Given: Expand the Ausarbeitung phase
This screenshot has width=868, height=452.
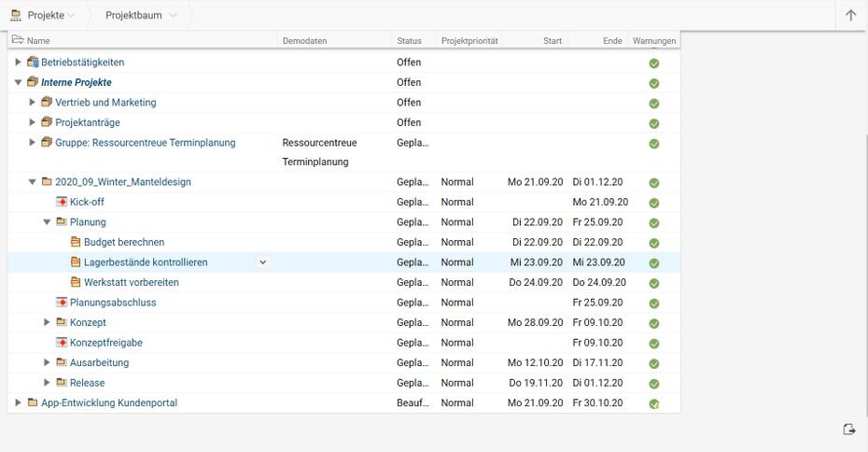Looking at the screenshot, I should pyautogui.click(x=47, y=362).
